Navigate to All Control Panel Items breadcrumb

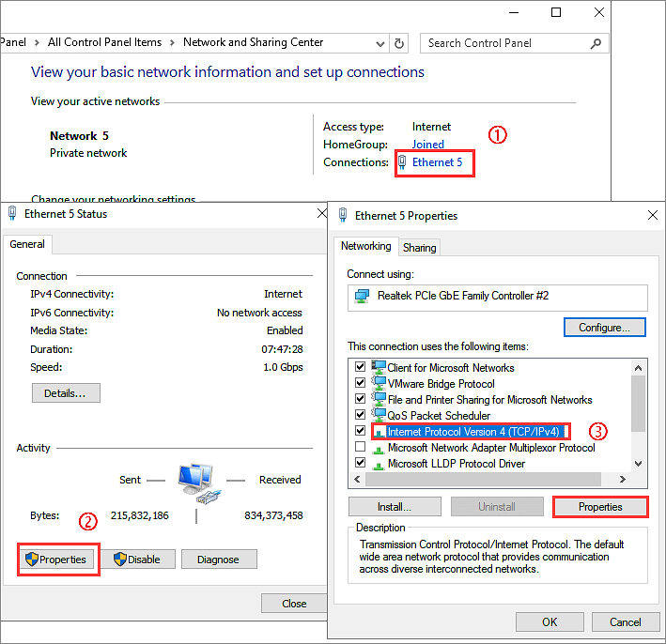coord(104,42)
